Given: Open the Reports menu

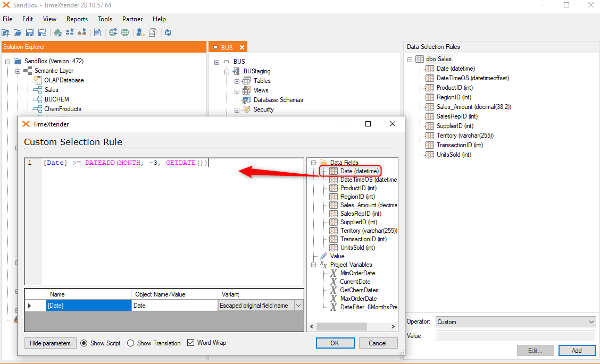Looking at the screenshot, I should point(77,19).
